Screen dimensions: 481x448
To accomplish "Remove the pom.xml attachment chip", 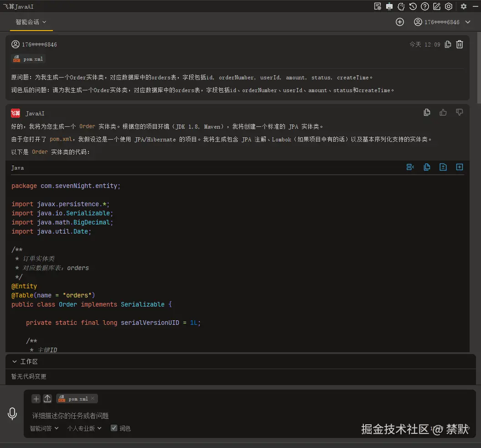I will [93, 398].
